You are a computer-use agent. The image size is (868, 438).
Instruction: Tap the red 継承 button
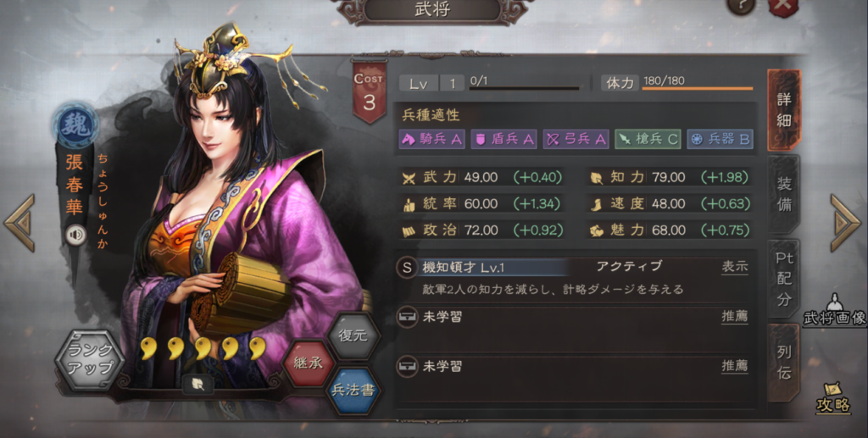pos(308,363)
